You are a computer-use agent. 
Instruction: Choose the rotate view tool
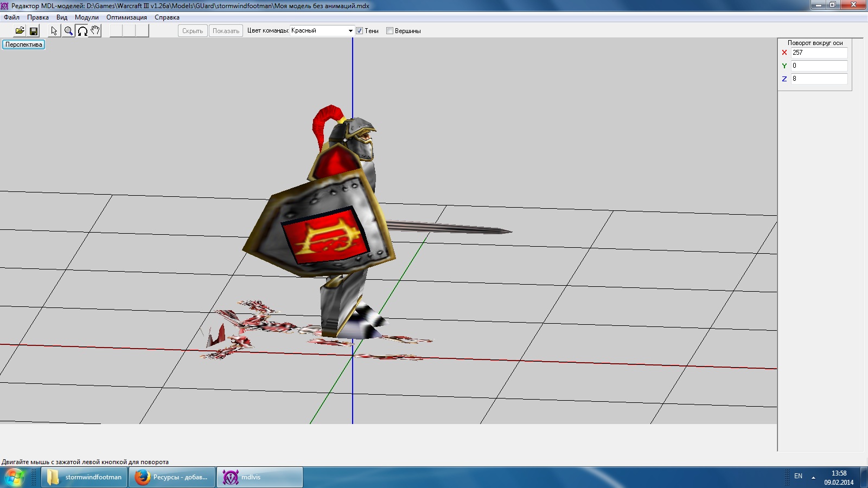pos(82,31)
